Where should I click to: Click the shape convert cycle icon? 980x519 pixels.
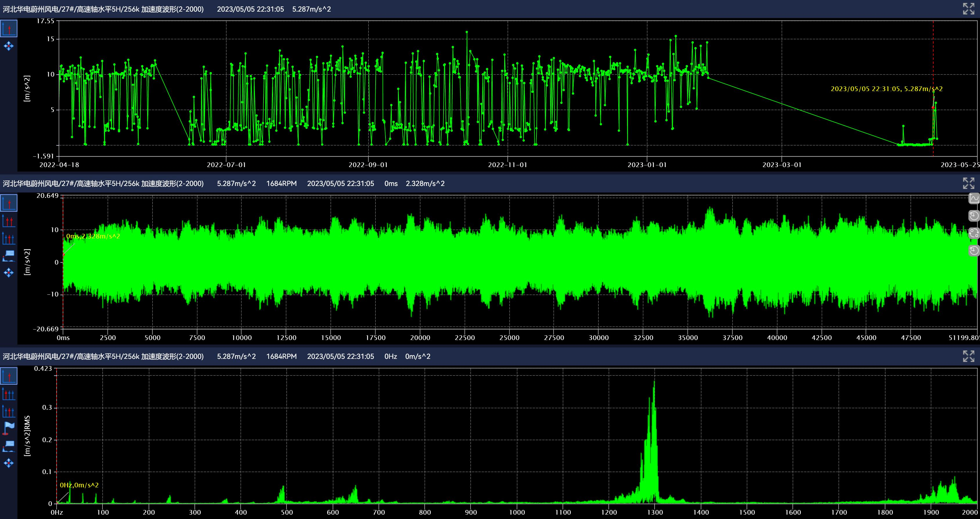pos(974,233)
